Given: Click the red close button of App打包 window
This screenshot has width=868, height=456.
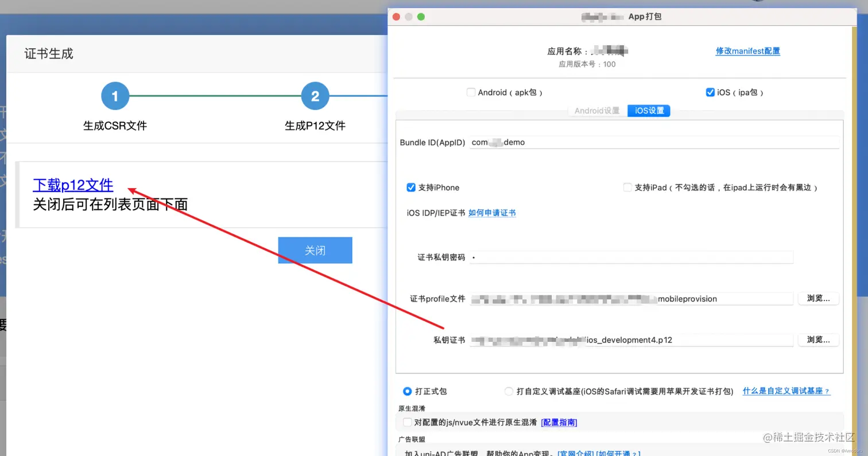Looking at the screenshot, I should (x=396, y=17).
